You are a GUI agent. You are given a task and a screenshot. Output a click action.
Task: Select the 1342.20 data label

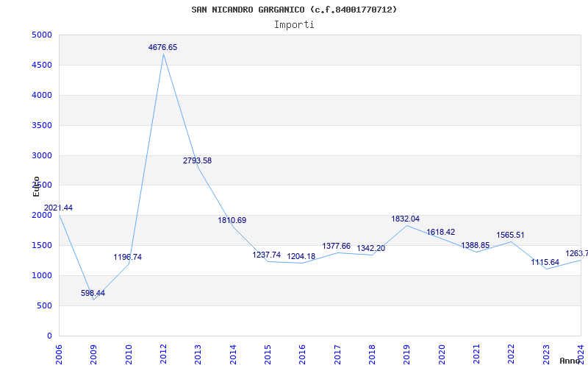[x=371, y=248]
